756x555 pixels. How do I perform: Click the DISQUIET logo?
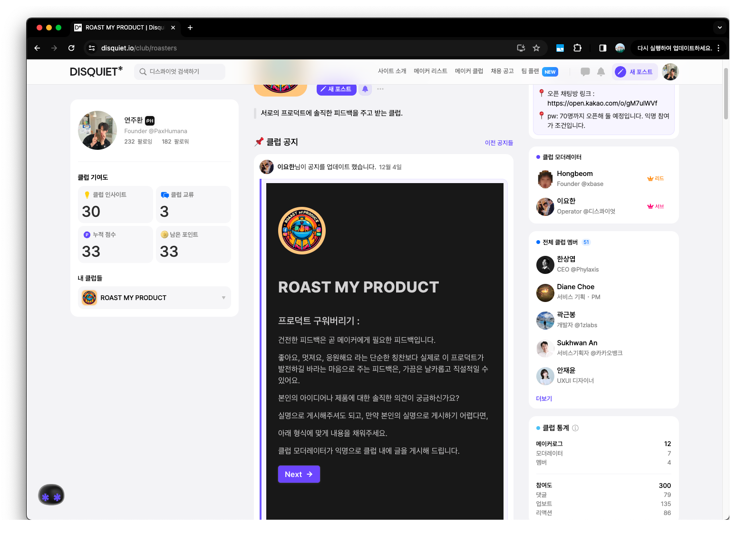97,71
